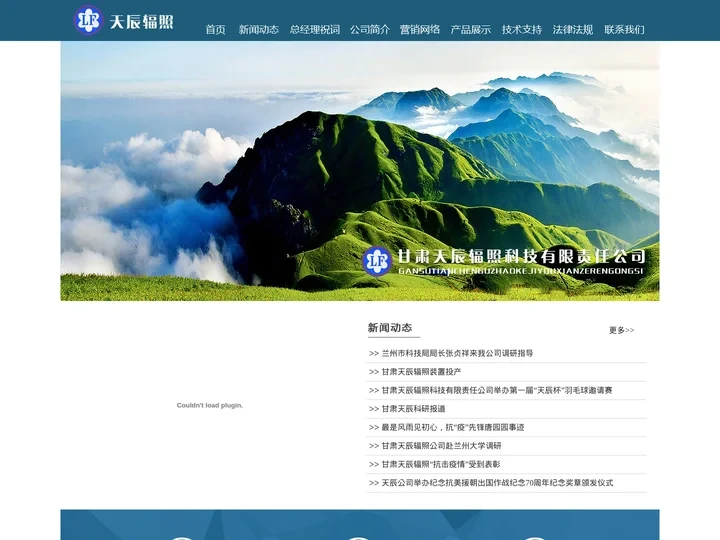Click the 新闻动态 section heading
This screenshot has height=540, width=720.
click(390, 328)
